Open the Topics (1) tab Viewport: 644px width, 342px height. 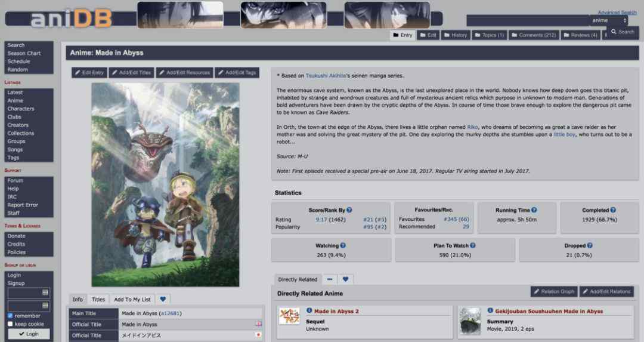click(x=490, y=35)
